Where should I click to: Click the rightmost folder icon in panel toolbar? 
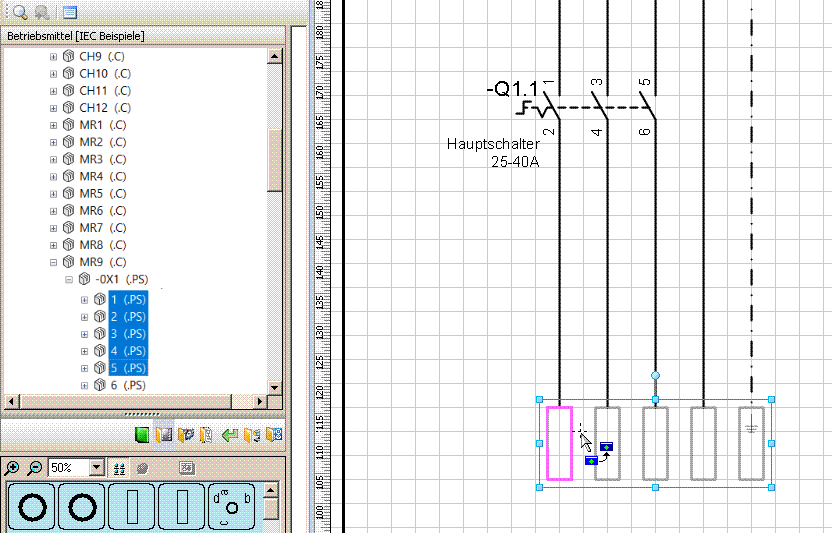point(274,435)
